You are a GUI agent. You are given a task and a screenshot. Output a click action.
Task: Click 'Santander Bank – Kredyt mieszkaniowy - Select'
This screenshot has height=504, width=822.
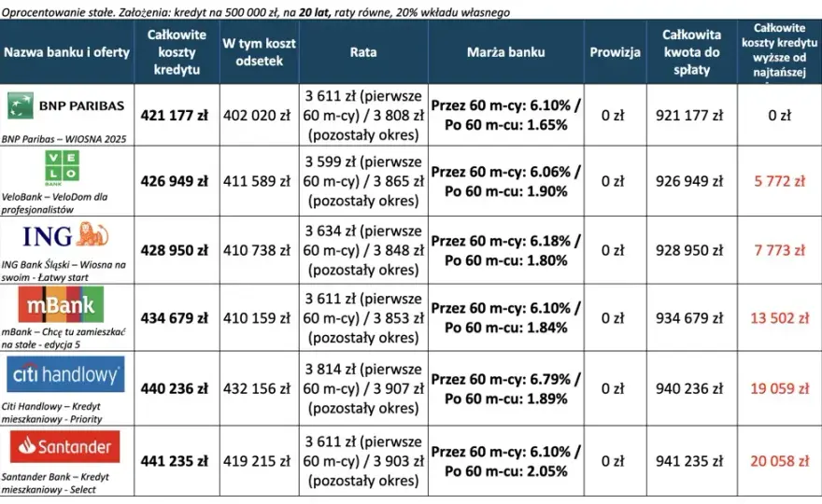pyautogui.click(x=55, y=483)
